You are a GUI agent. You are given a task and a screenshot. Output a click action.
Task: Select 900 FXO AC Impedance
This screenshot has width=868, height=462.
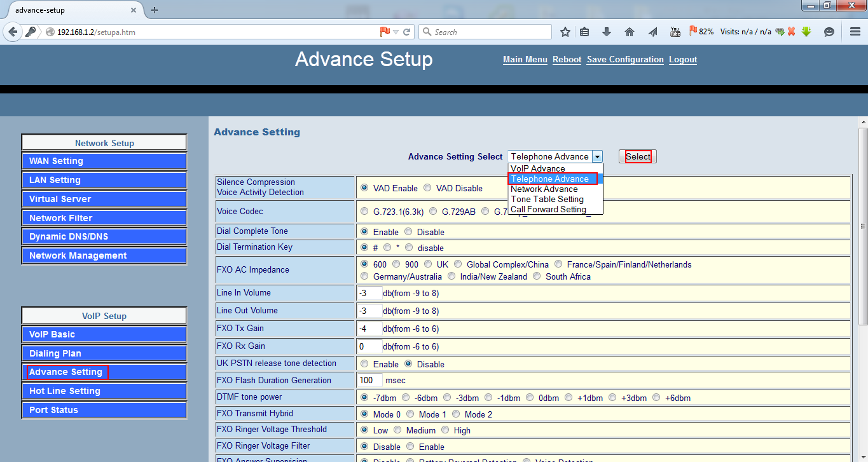point(396,264)
